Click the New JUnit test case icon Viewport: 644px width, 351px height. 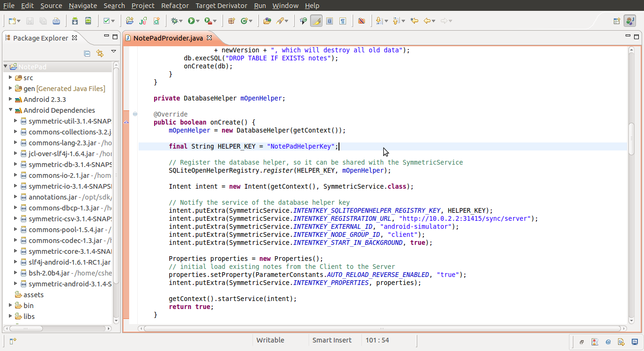(x=143, y=21)
